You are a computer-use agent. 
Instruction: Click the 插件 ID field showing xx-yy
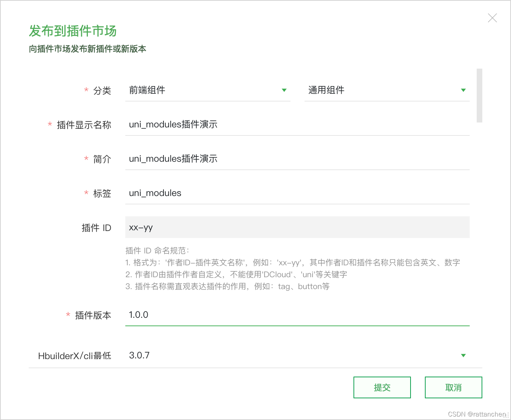pos(297,227)
